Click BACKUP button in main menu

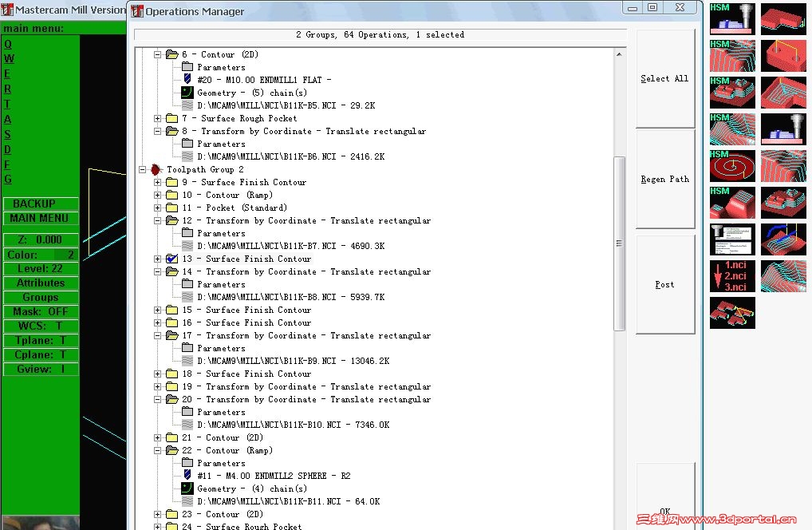tap(41, 204)
